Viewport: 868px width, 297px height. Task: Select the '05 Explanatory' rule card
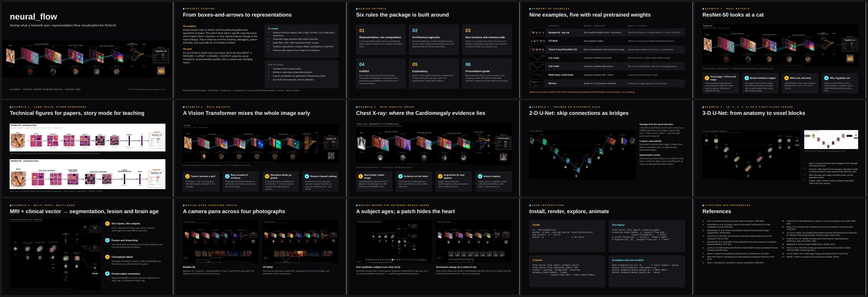[434, 73]
